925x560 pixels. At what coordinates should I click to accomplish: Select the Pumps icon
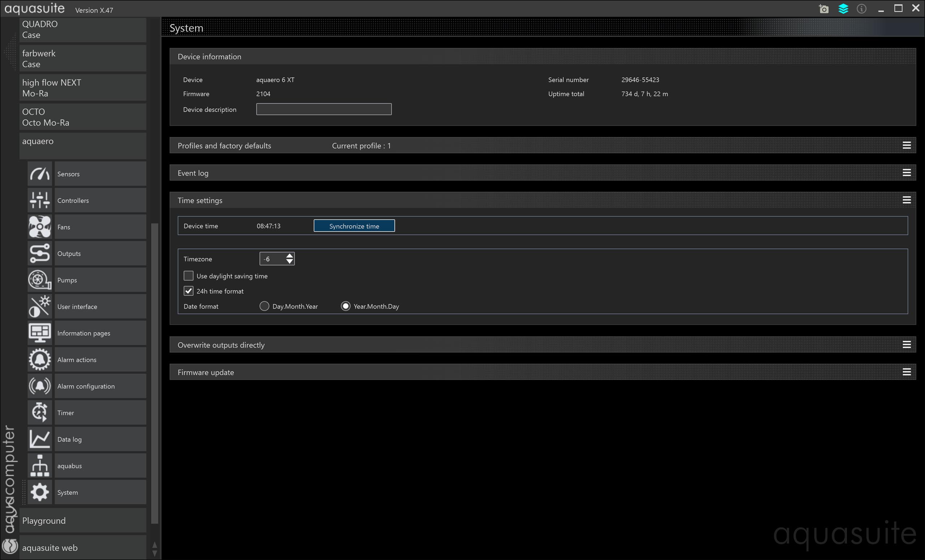coord(39,280)
